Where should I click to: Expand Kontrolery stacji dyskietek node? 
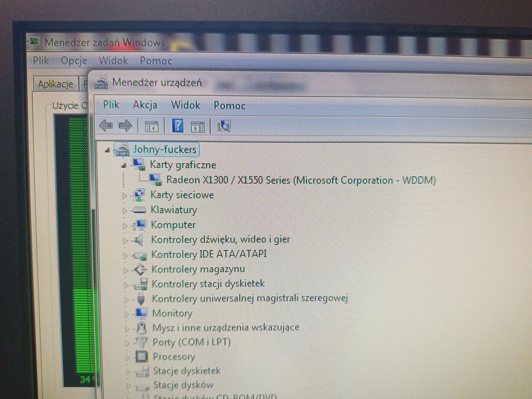[x=126, y=285]
